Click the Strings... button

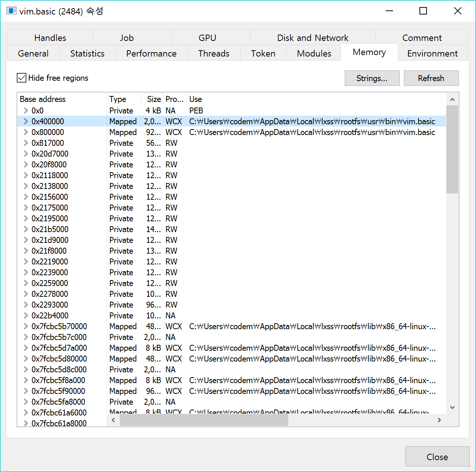tap(372, 78)
